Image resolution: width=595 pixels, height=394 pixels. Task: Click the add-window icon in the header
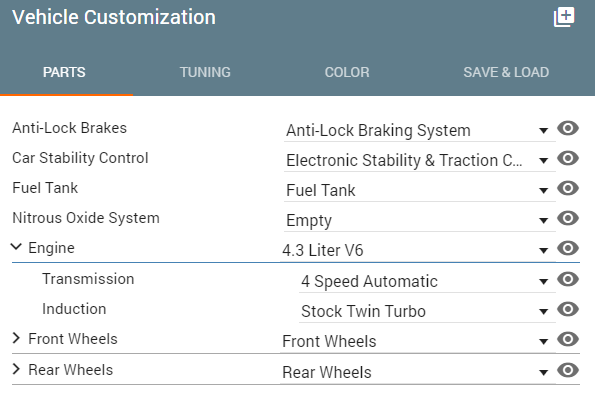(x=564, y=17)
